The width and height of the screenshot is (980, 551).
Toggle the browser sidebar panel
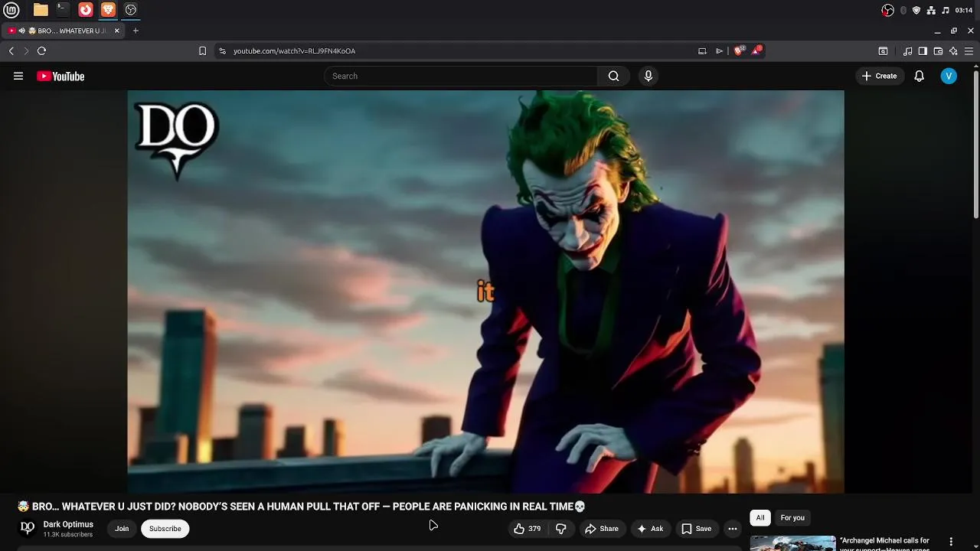pos(923,51)
